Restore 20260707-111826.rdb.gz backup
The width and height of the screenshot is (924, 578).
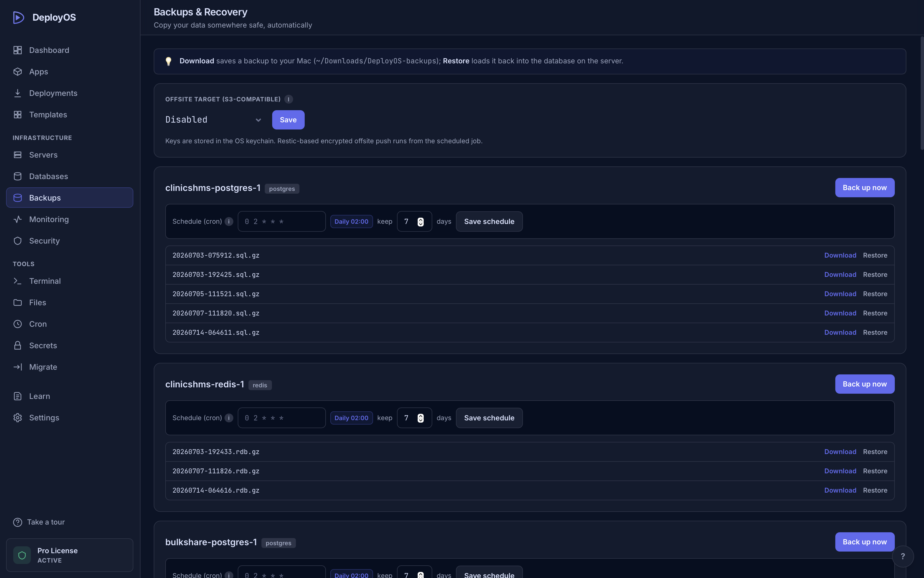(x=875, y=471)
